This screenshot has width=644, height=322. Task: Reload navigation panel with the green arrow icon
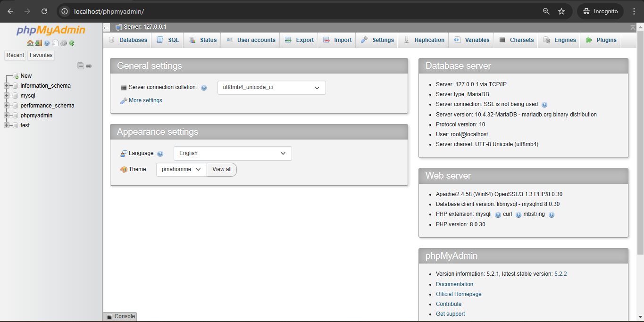(72, 43)
